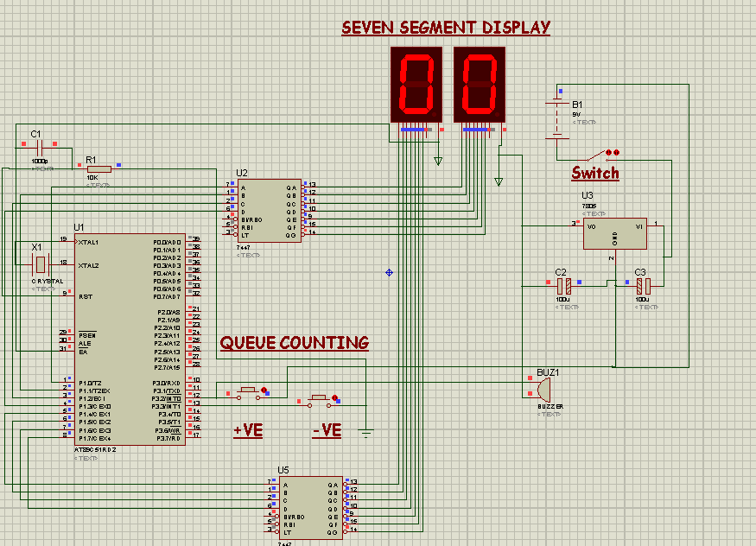The width and height of the screenshot is (756, 546).
Task: Click the QUEUE COUNTING label
Action: 295,342
